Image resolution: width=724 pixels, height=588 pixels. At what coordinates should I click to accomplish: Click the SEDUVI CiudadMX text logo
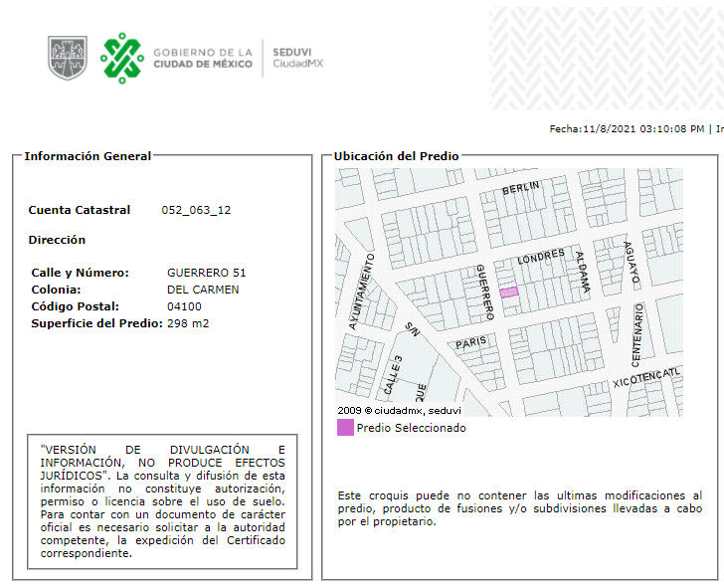297,58
